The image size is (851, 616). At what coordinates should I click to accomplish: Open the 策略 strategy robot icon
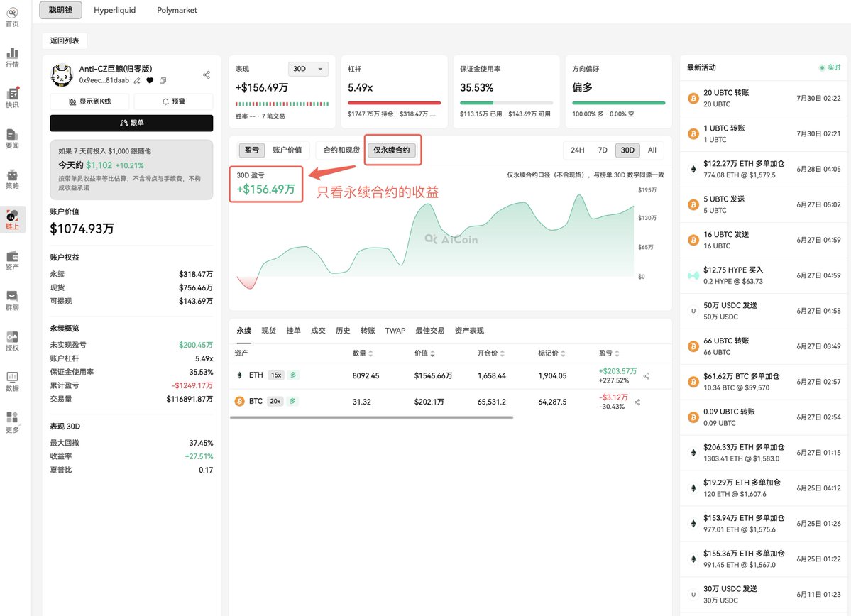click(x=12, y=179)
